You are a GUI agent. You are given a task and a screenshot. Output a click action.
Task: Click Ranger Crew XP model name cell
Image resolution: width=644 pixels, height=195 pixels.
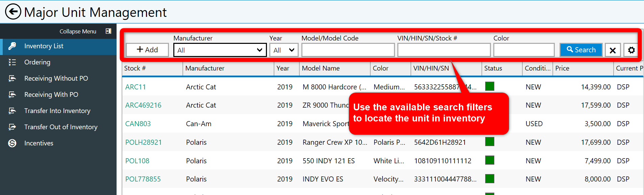tap(335, 142)
